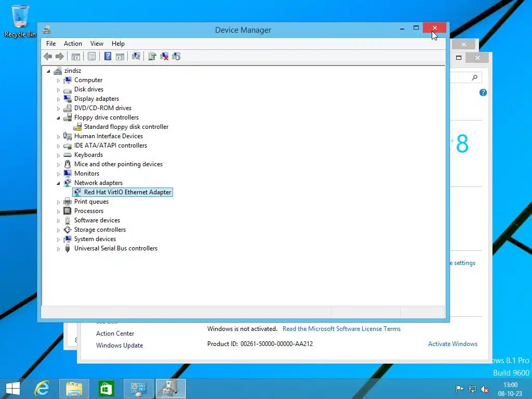Switch to the Device Manager taskbar button
This screenshot has width=532, height=399.
pyautogui.click(x=171, y=389)
